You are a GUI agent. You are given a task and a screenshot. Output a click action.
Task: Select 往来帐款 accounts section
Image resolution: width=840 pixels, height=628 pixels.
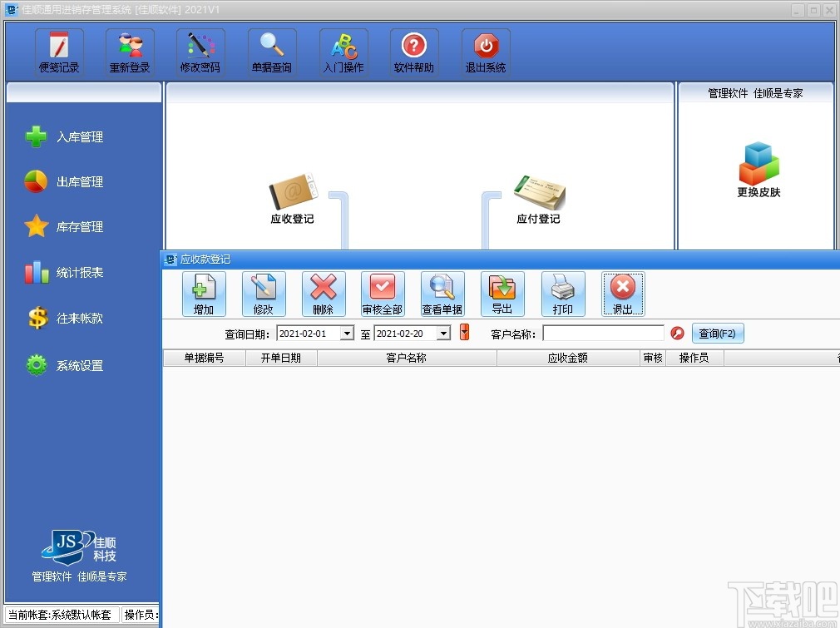pos(64,318)
